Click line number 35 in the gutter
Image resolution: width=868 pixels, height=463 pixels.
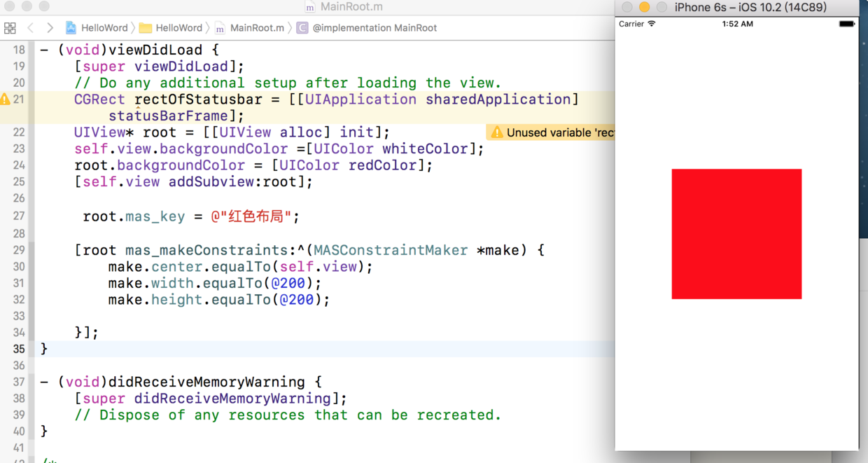pos(19,349)
